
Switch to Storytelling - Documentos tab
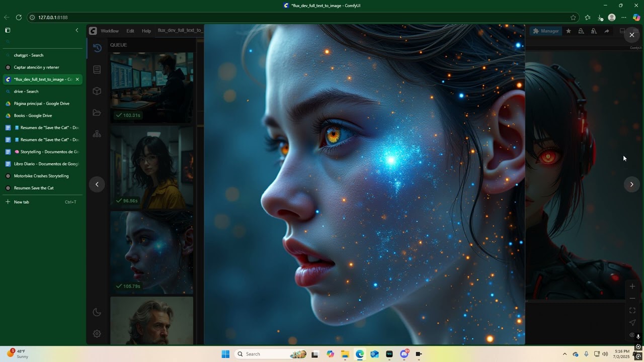coord(42,152)
